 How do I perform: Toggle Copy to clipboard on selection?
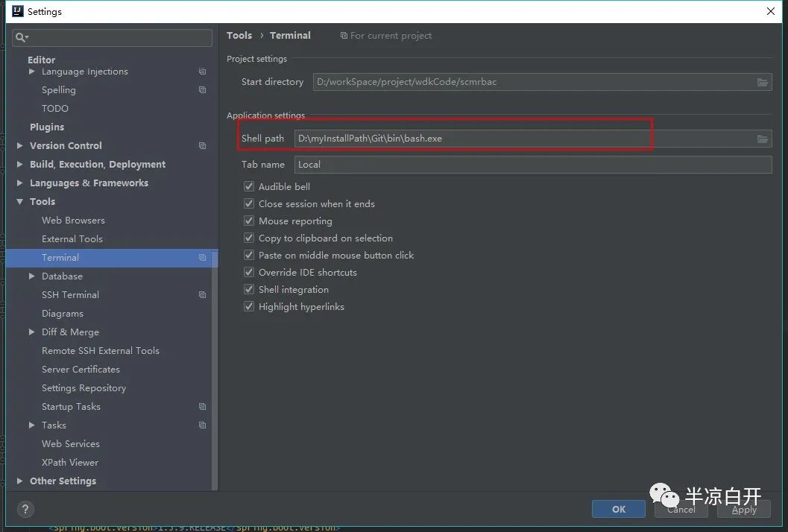[x=249, y=238]
